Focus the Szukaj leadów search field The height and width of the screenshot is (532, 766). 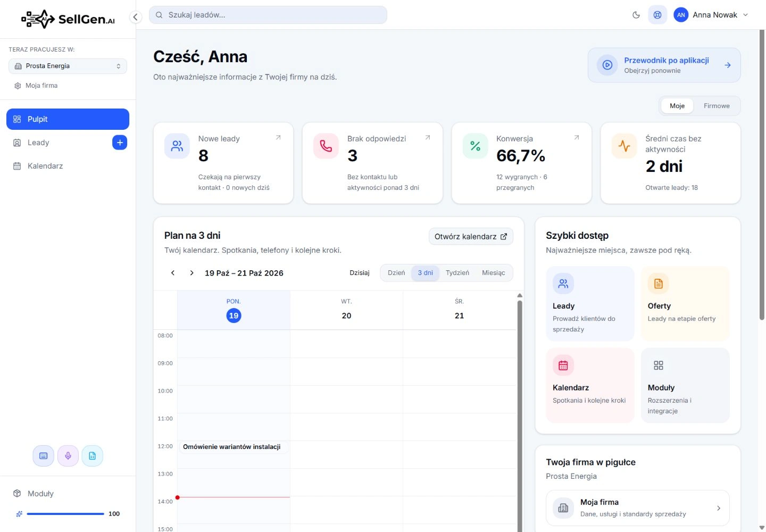pyautogui.click(x=268, y=15)
